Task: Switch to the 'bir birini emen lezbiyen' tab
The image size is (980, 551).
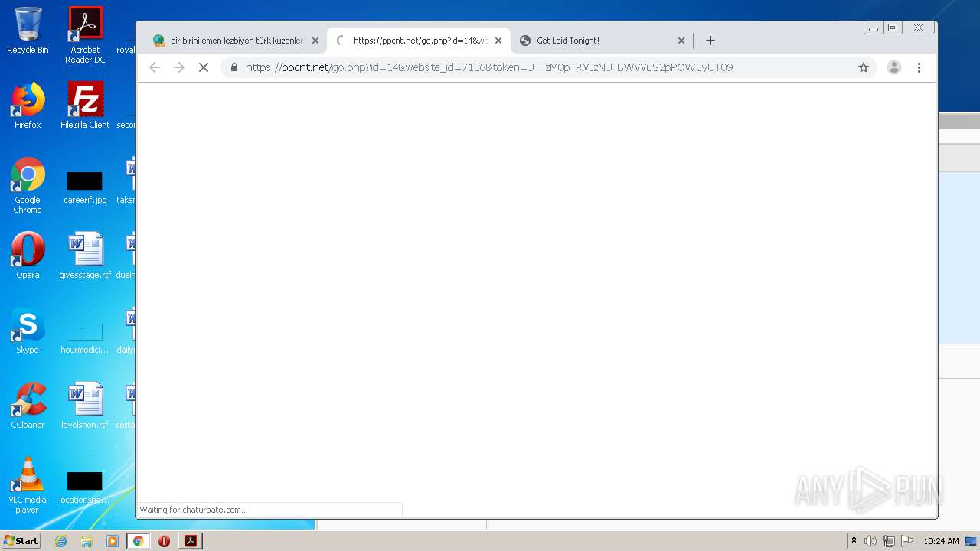Action: pos(236,41)
